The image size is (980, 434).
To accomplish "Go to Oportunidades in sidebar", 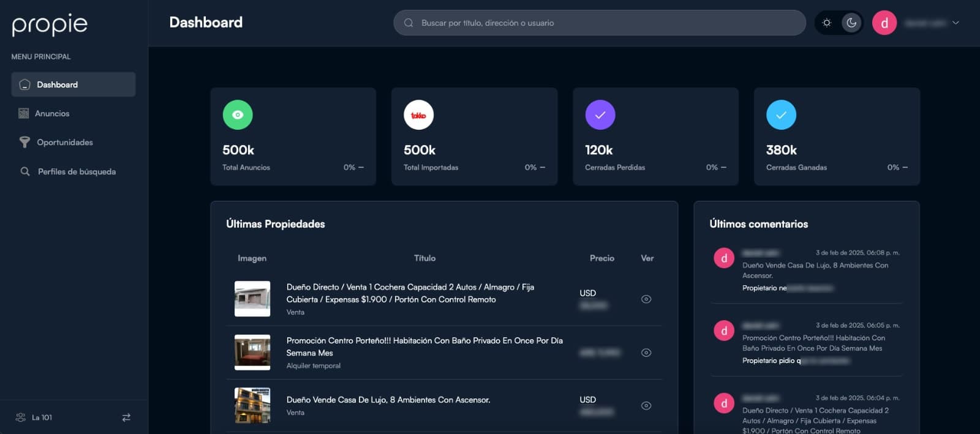I will tap(65, 142).
